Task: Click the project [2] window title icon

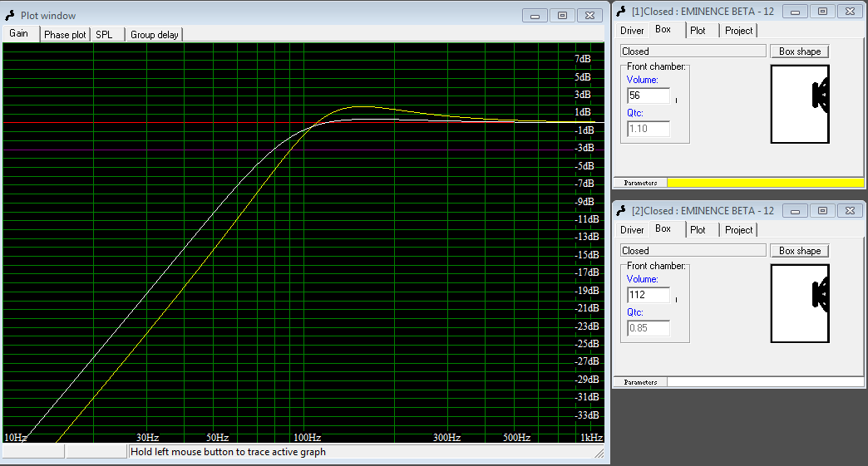Action: coord(621,211)
